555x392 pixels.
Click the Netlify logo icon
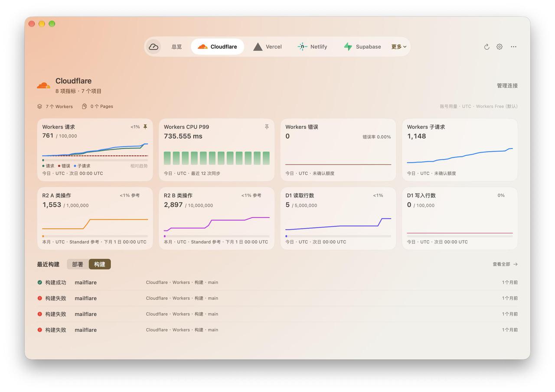pyautogui.click(x=302, y=47)
